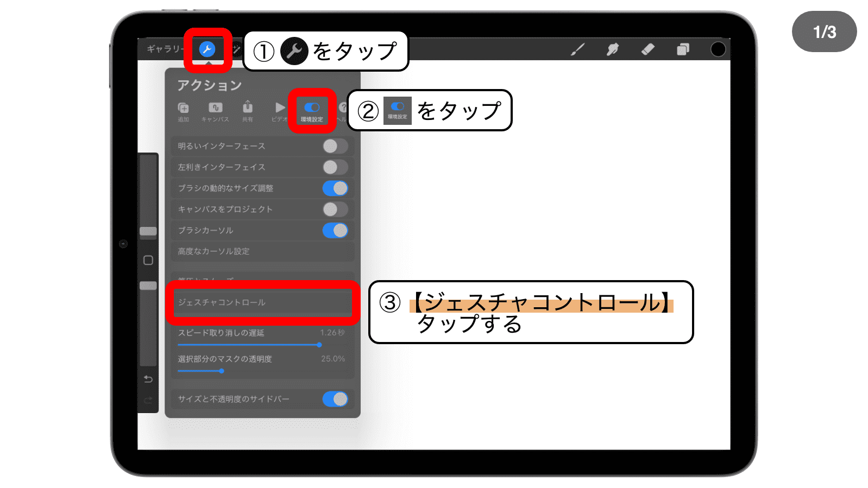Click the 1.26秒 delay value
Image resolution: width=868 pixels, height=488 pixels.
(332, 333)
